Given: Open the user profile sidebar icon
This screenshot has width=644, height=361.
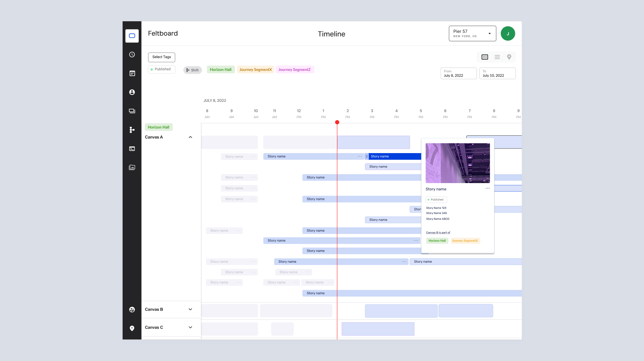Looking at the screenshot, I should (132, 92).
